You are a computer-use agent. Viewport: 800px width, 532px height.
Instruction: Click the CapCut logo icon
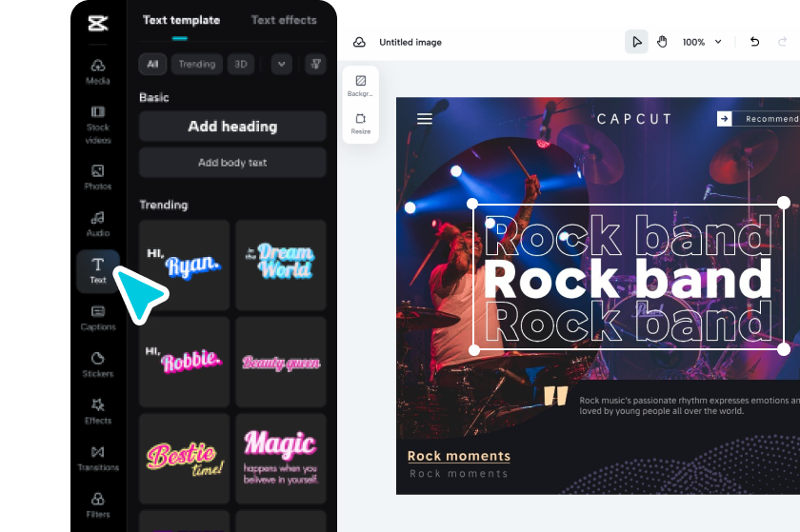click(98, 23)
